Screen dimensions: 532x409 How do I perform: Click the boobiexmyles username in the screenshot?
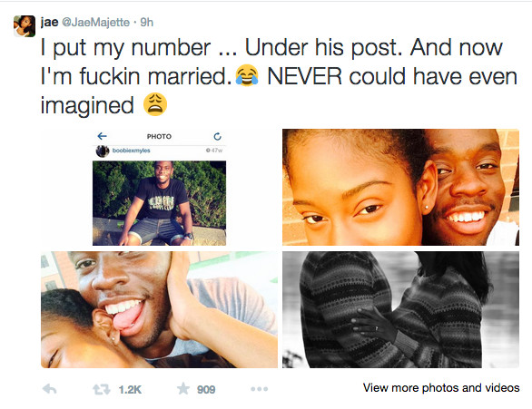click(x=132, y=151)
